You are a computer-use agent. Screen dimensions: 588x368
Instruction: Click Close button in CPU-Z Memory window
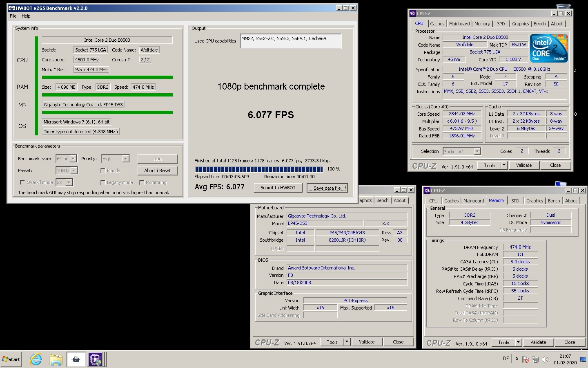(570, 342)
